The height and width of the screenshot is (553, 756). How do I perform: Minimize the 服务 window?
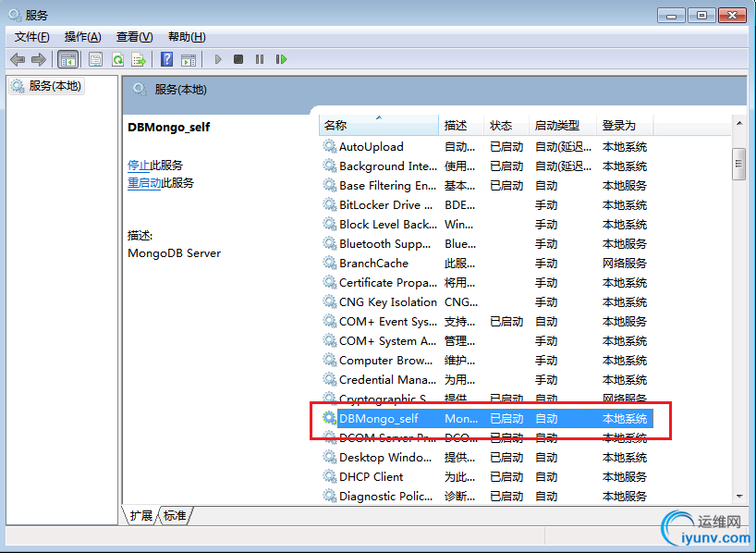click(671, 16)
